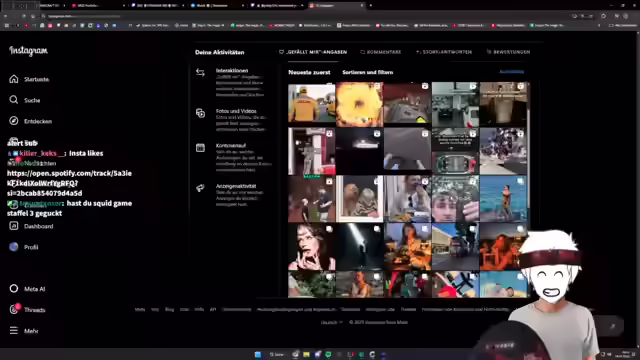Viewport: 640px width, 360px height.
Task: Open the Entdecken compass entry
Action: [x=31, y=121]
